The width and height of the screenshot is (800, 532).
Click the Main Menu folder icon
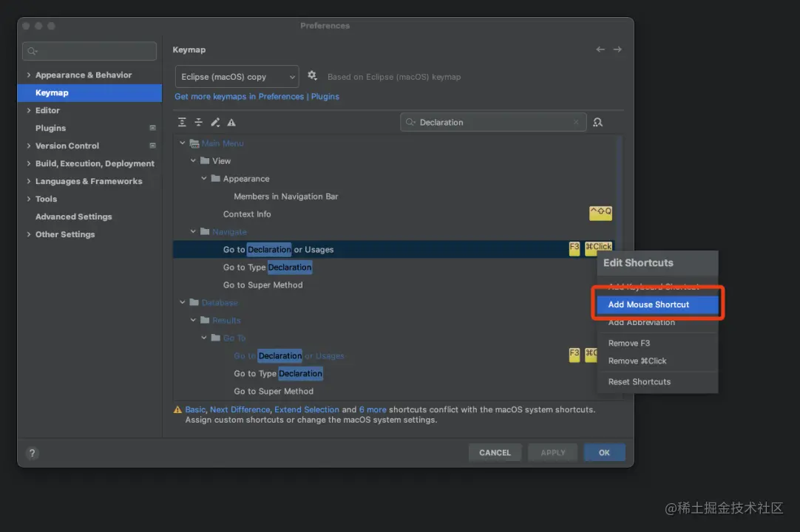(194, 143)
